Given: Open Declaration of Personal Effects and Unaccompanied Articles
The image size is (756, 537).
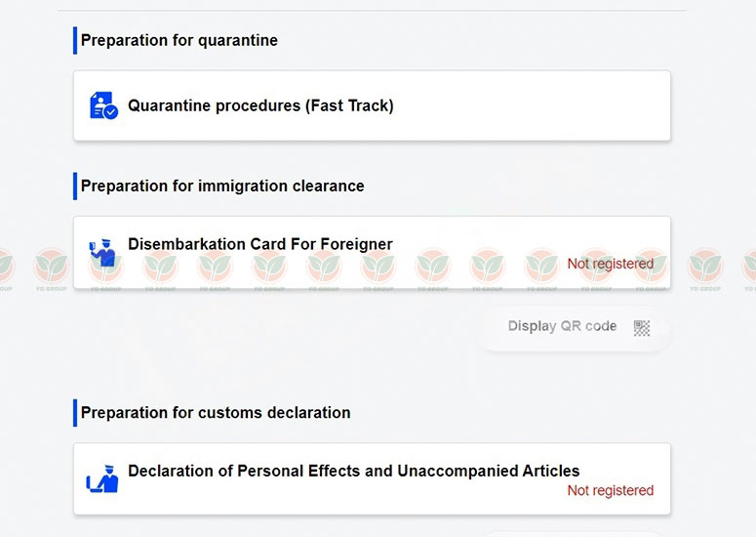Looking at the screenshot, I should (x=353, y=471).
